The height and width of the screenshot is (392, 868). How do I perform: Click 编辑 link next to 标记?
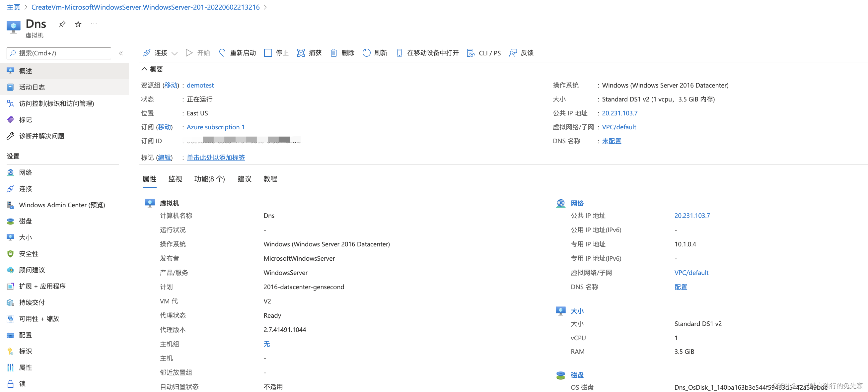click(164, 157)
